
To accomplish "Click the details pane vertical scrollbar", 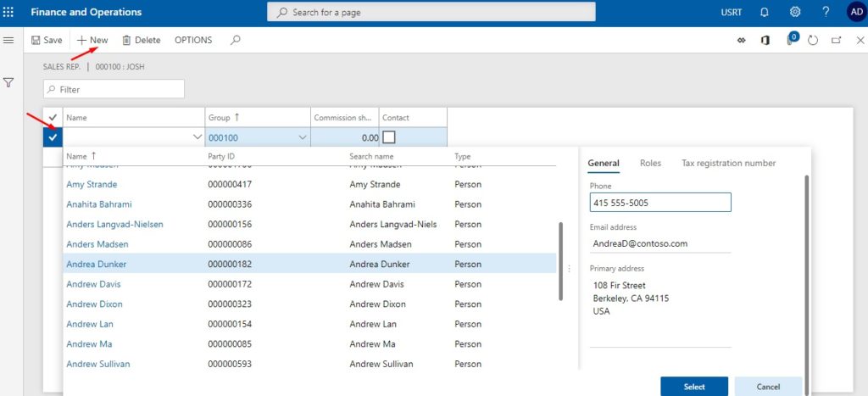I will (806, 285).
